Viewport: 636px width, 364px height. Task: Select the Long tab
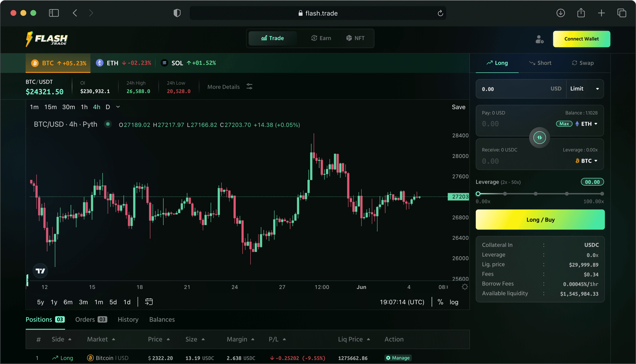[497, 63]
